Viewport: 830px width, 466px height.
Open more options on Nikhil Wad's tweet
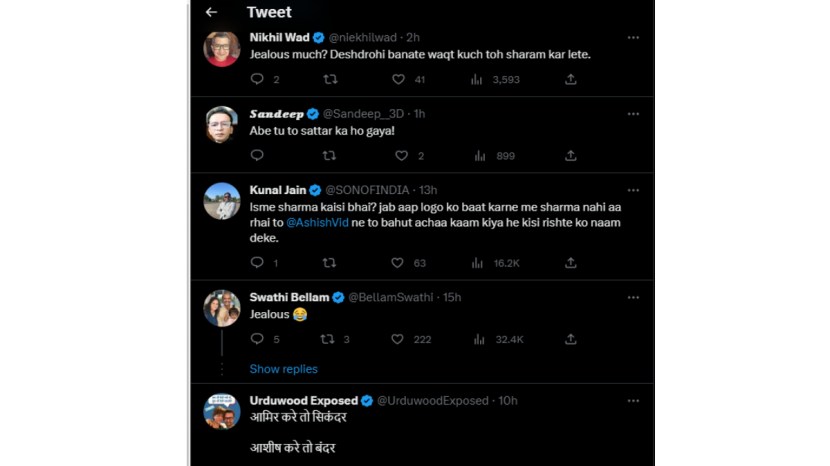tap(633, 37)
